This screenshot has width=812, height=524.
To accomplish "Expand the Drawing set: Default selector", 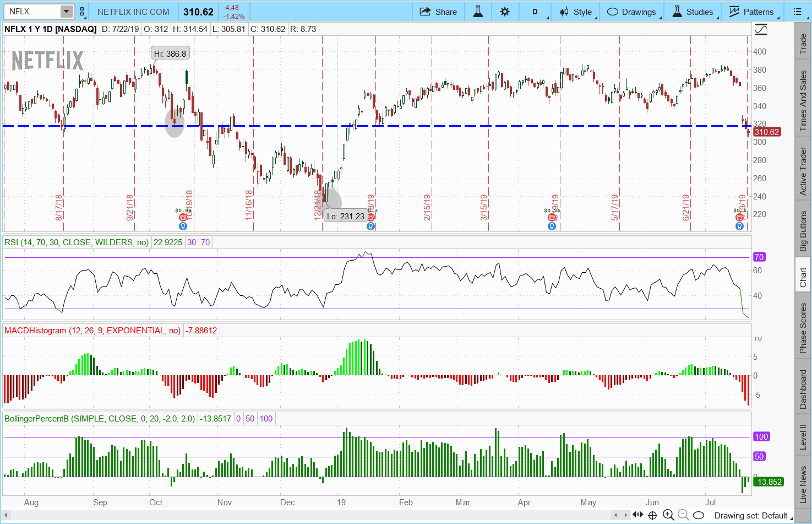I will click(751, 516).
